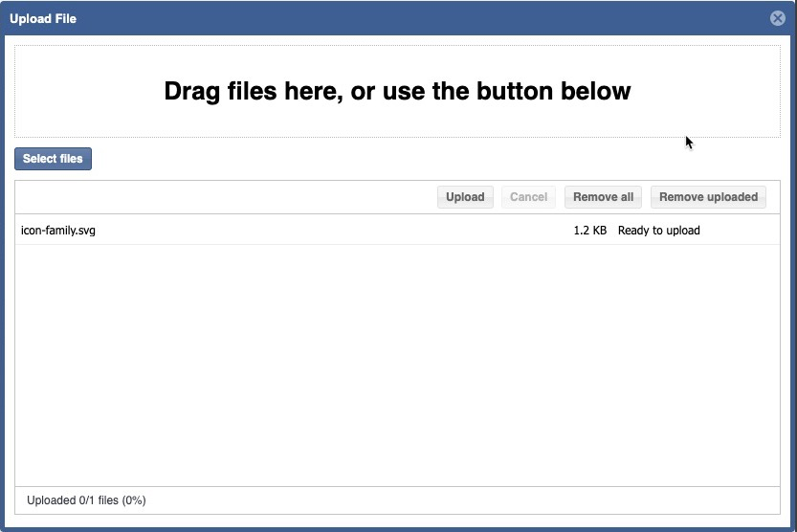
Task: Click the greyed-out Cancel button
Action: coord(528,197)
